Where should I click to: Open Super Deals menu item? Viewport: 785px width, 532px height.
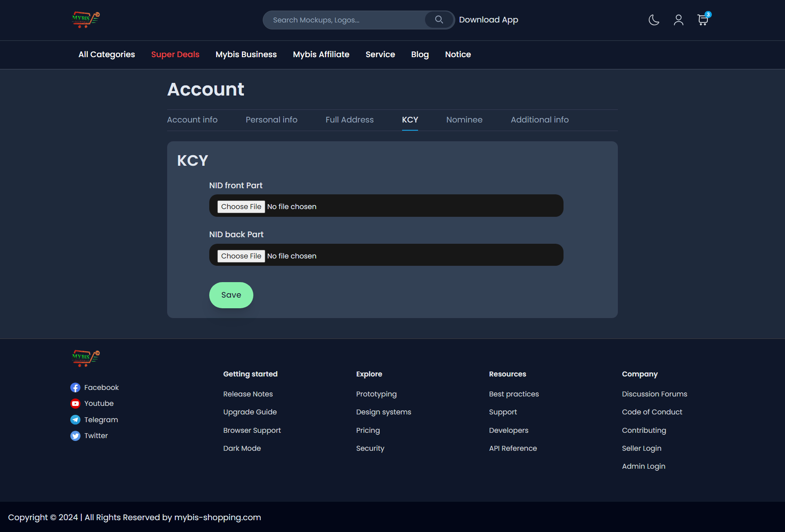point(175,54)
